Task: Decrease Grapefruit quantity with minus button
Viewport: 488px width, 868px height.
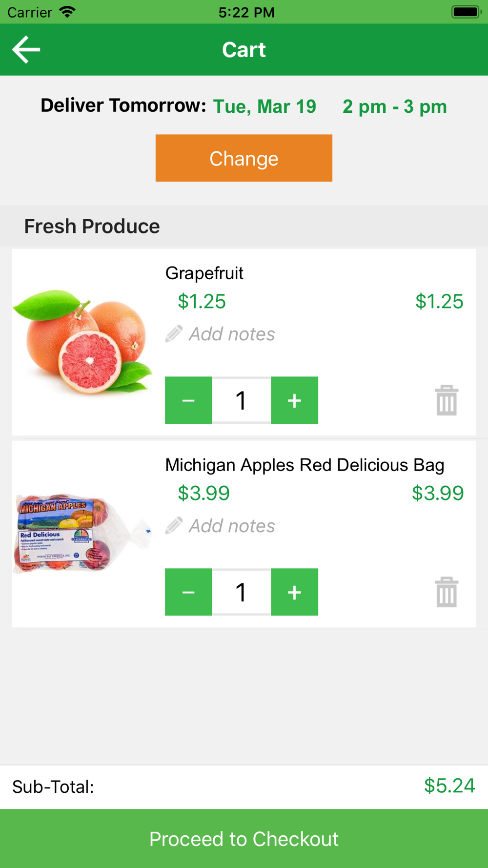Action: (x=188, y=400)
